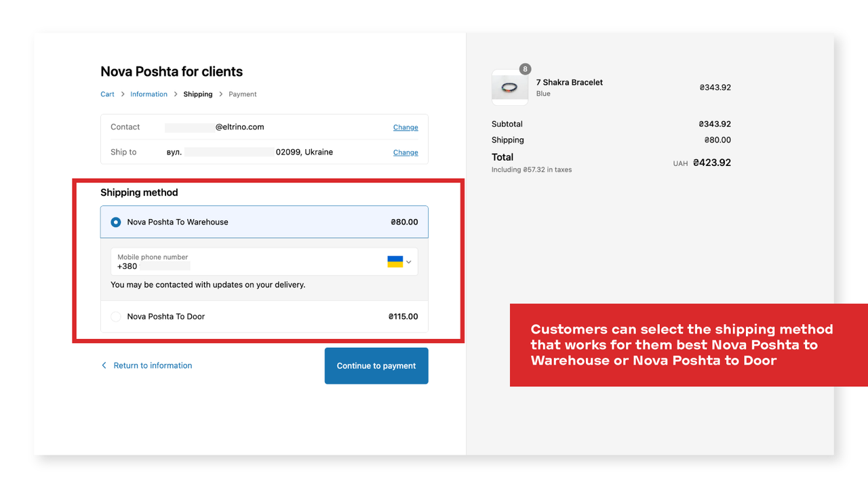Image resolution: width=868 pixels, height=488 pixels.
Task: Click the quantity badge on the product image
Action: (x=525, y=68)
